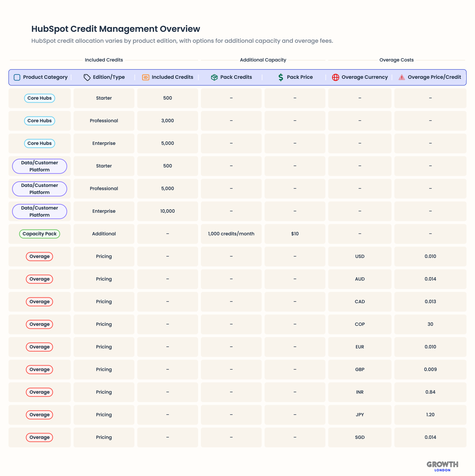Click the USD Overage pricing badge
Viewport: 475px width, 476px height.
(39, 256)
